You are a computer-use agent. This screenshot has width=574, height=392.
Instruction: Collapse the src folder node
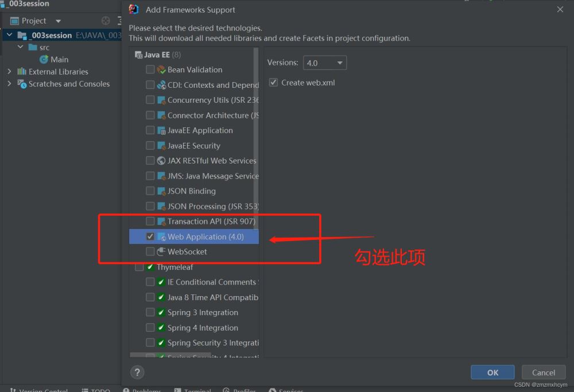tap(21, 47)
